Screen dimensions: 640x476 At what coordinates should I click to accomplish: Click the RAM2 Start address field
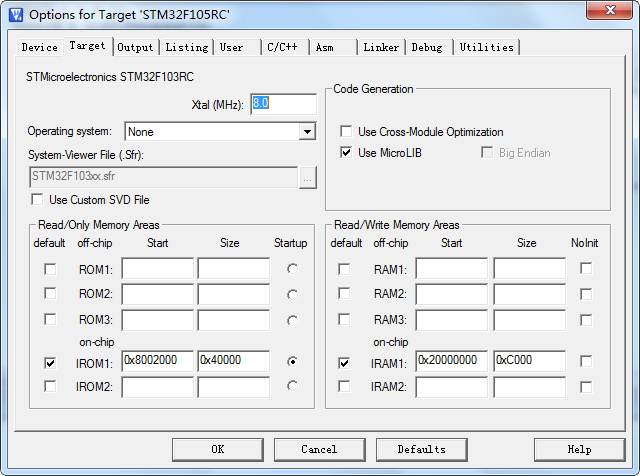click(x=452, y=294)
